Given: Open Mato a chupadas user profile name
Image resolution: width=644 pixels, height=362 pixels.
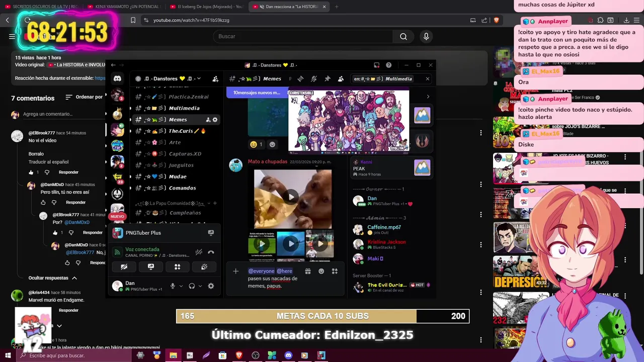Looking at the screenshot, I should pyautogui.click(x=267, y=162).
